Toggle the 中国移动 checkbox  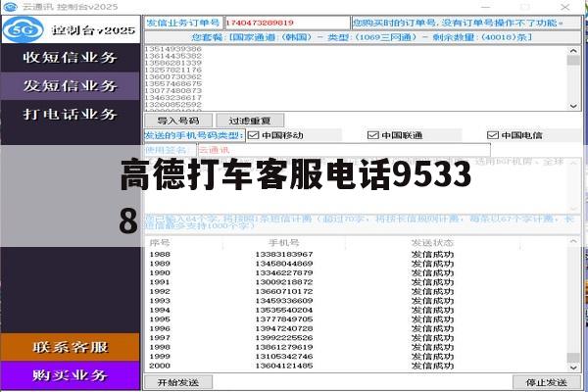point(254,135)
